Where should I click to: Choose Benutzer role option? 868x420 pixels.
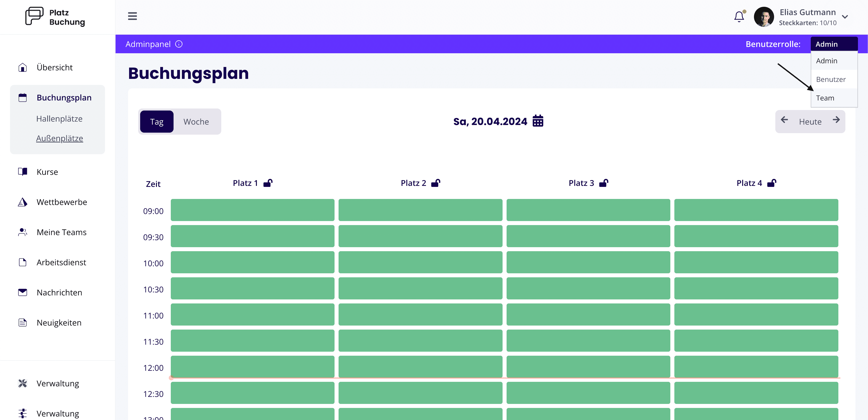tap(834, 79)
